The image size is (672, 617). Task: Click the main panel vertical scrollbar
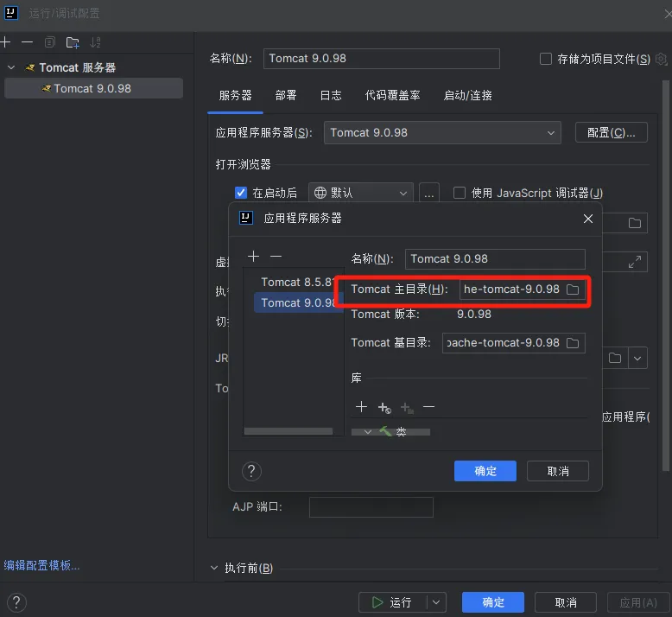coord(666,275)
